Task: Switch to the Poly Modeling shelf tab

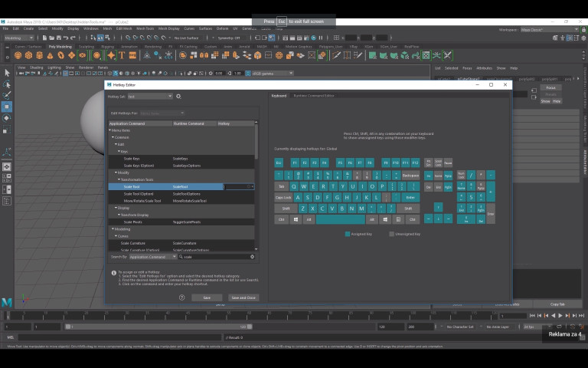Action: (x=60, y=47)
